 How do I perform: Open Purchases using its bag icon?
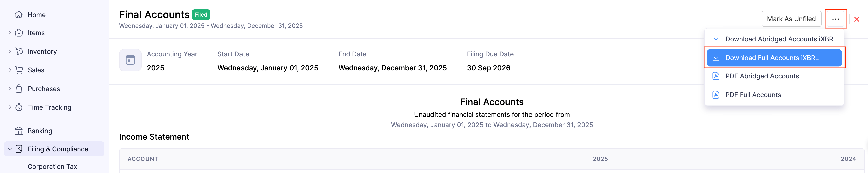pos(19,88)
